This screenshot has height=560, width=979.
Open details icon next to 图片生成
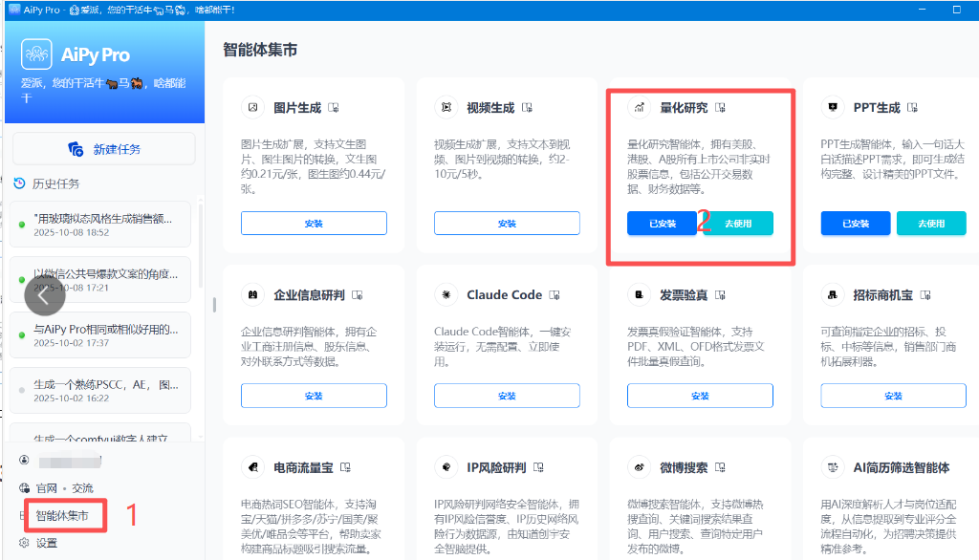point(334,108)
